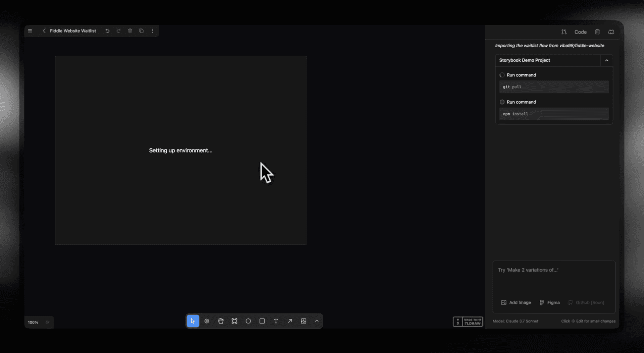Select the Arrow tool
The image size is (644, 353).
(290, 321)
